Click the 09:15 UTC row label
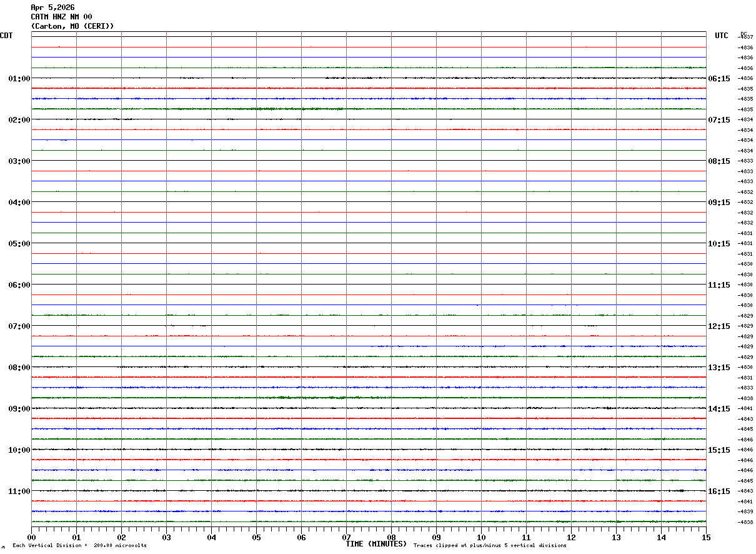The height and width of the screenshot is (554, 756). click(719, 203)
